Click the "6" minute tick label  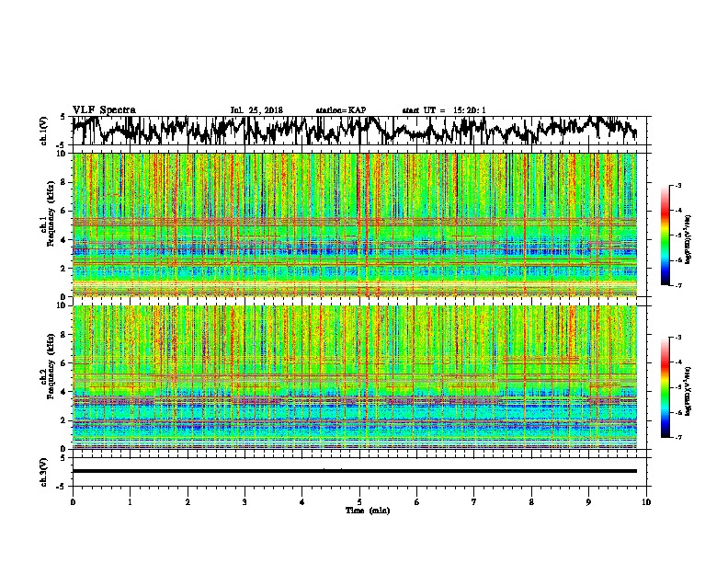(417, 501)
